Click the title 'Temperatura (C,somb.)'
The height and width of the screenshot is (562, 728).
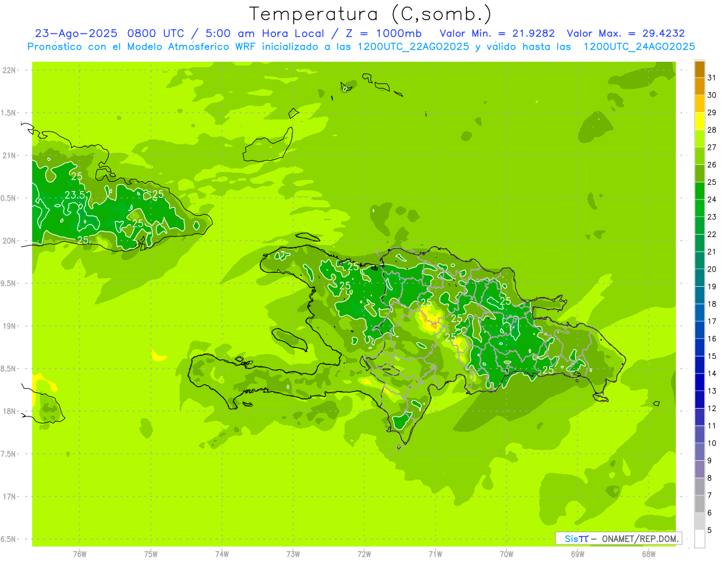pyautogui.click(x=369, y=14)
